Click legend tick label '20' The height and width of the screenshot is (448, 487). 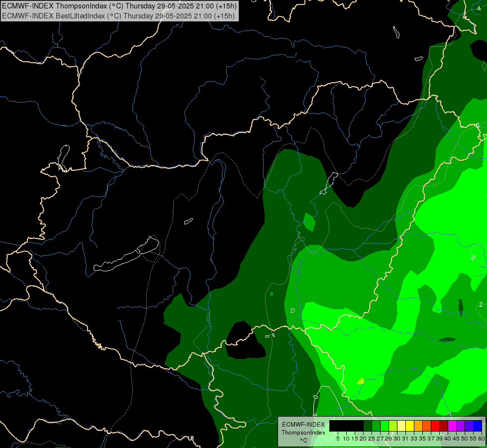tap(363, 439)
